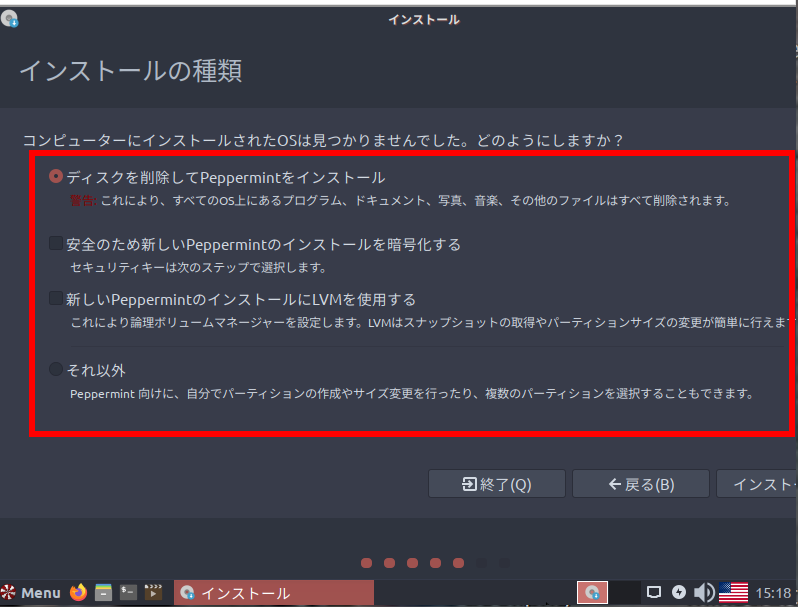Enable encryption of new Peppermint installation checkbox
This screenshot has height=607, width=798.
[x=56, y=243]
